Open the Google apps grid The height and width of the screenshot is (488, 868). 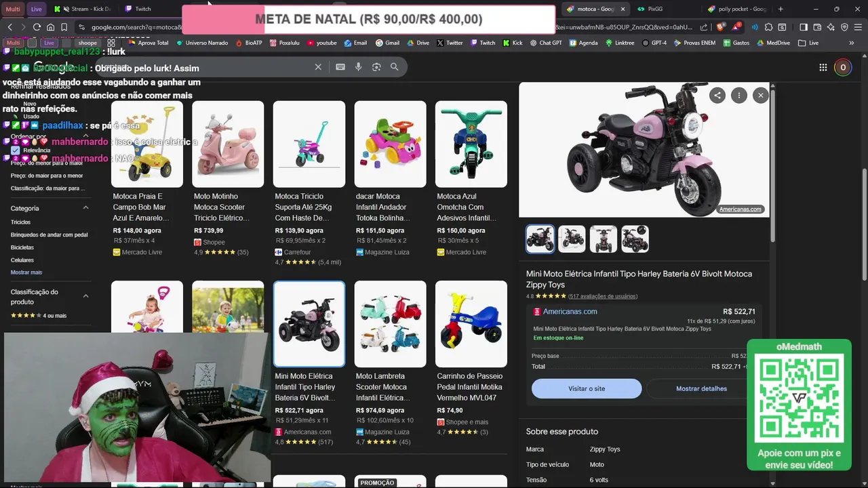[823, 67]
